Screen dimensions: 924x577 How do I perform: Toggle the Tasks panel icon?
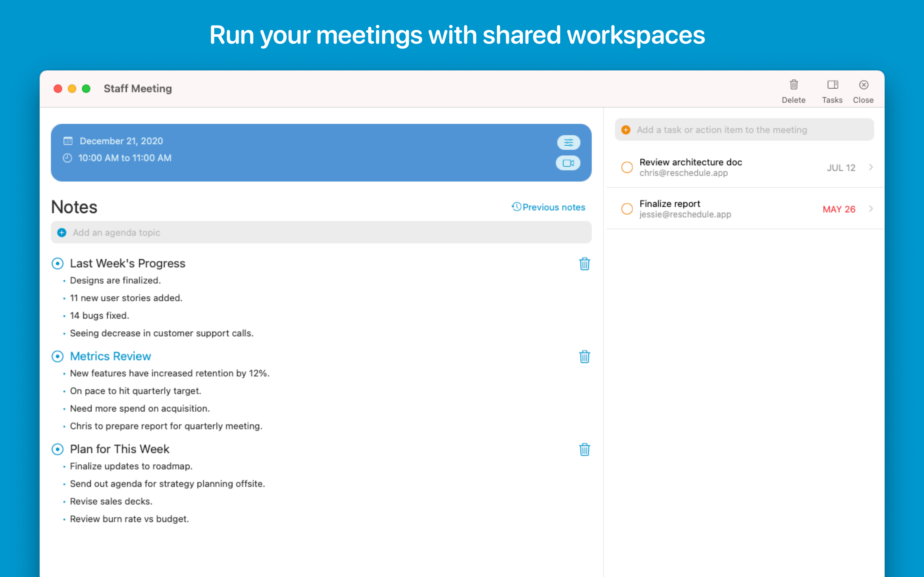[832, 85]
